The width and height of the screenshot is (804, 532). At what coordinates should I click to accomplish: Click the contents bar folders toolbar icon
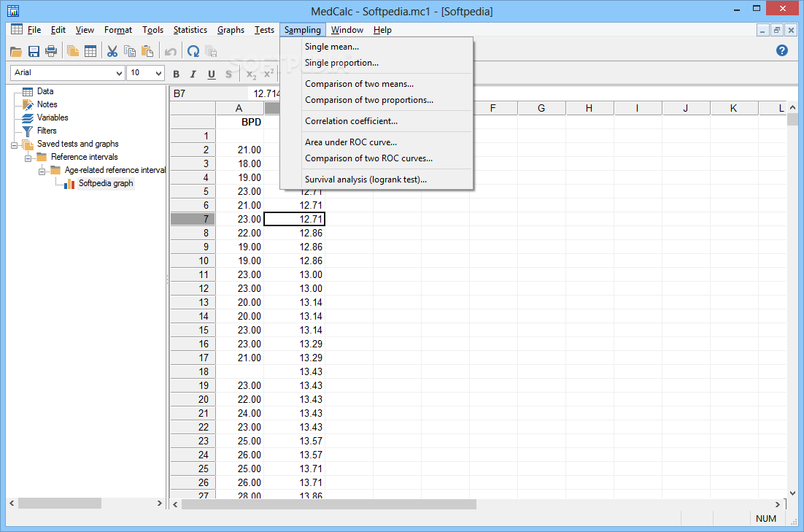73,51
